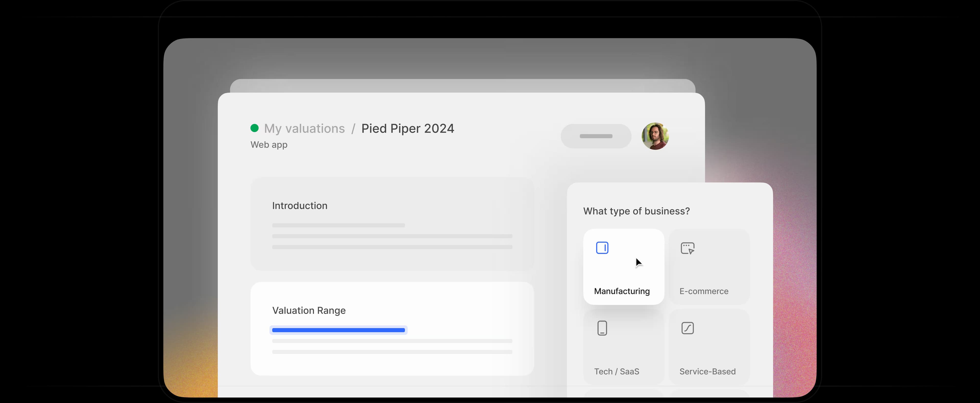Click the Tech / SaaS phone icon
The height and width of the screenshot is (403, 980).
click(x=602, y=328)
